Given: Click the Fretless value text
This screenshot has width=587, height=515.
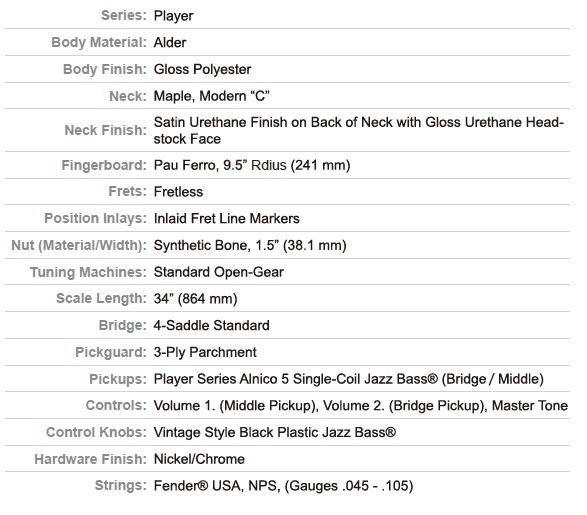Looking at the screenshot, I should tap(178, 192).
